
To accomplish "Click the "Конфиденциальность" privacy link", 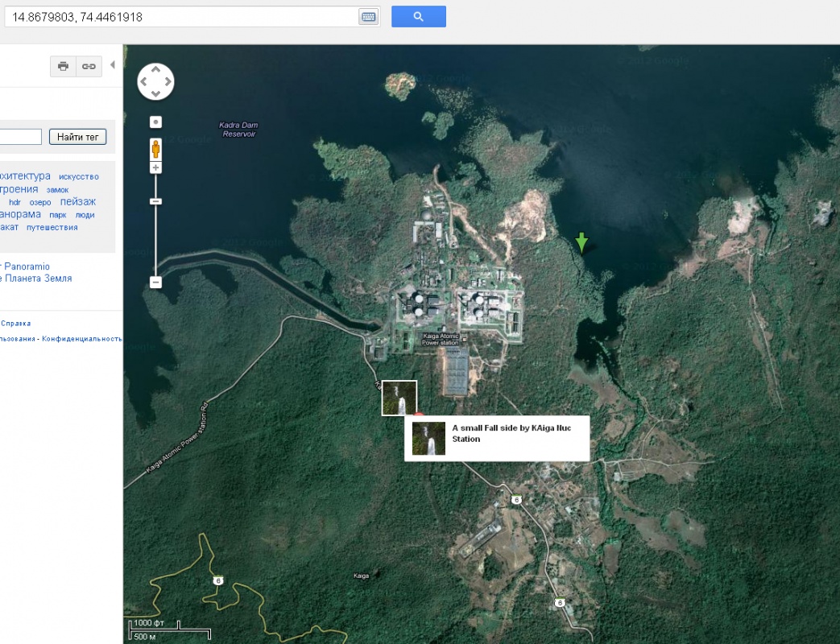I will click(x=82, y=340).
